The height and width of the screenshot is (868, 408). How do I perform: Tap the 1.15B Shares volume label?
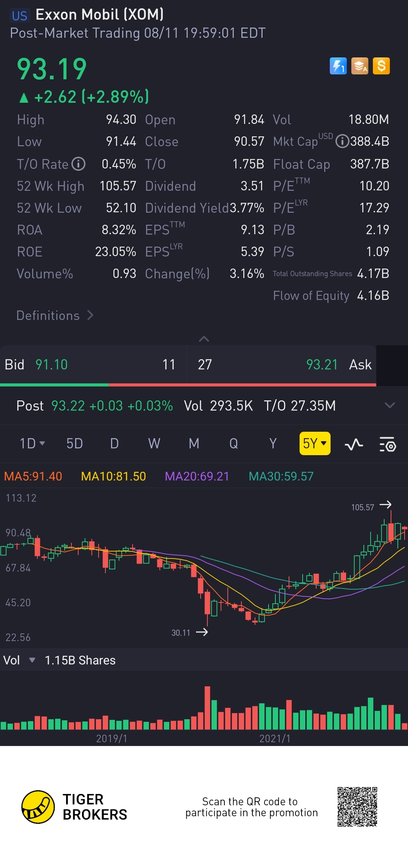click(80, 660)
